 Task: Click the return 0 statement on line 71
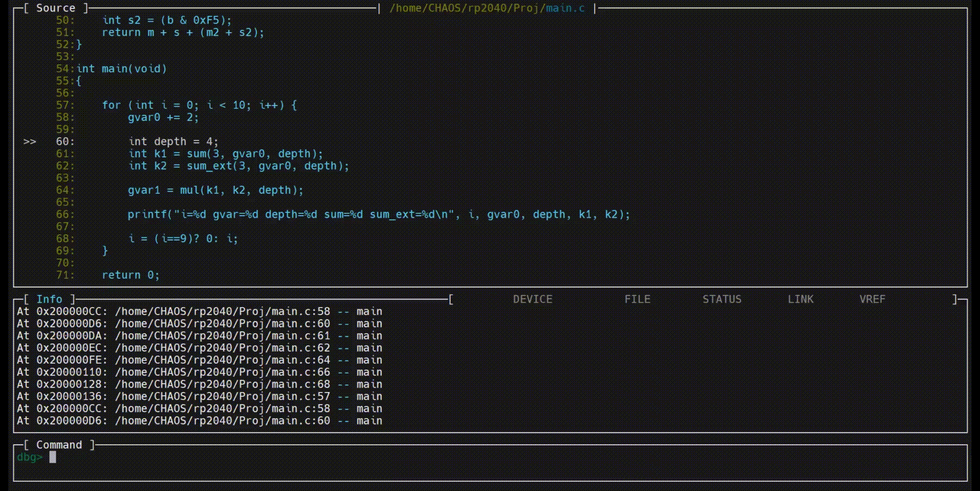[x=131, y=275]
